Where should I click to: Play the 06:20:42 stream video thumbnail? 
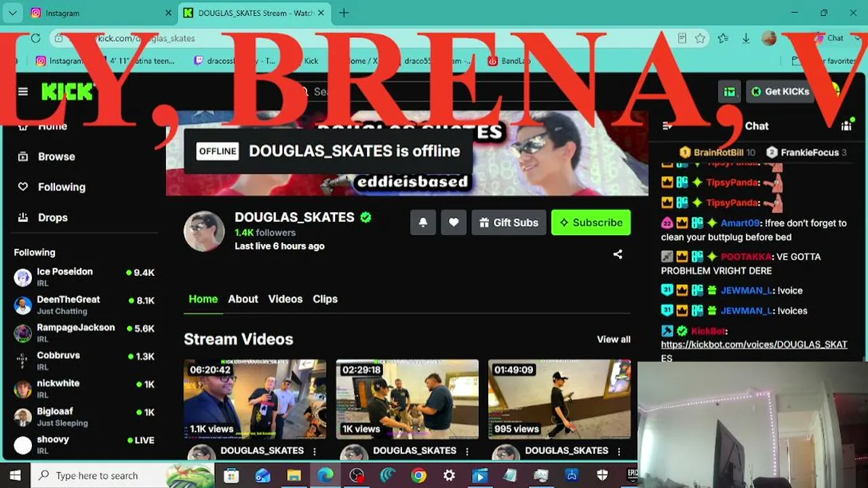[255, 399]
